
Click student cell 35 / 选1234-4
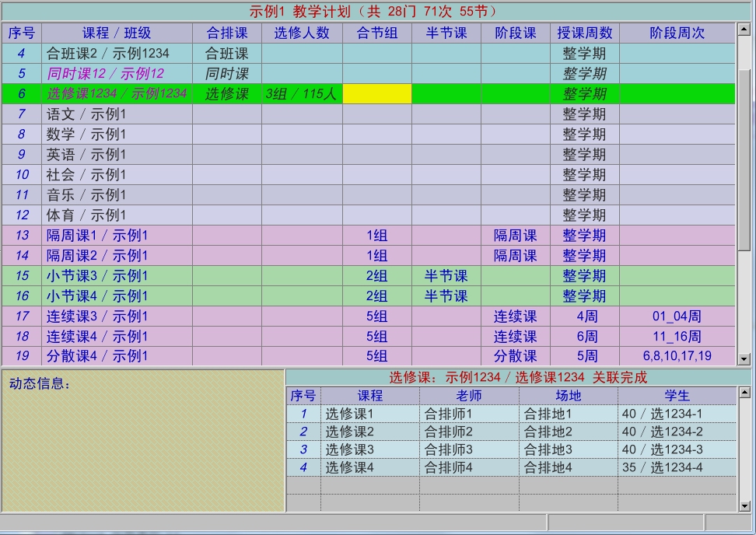(677, 467)
